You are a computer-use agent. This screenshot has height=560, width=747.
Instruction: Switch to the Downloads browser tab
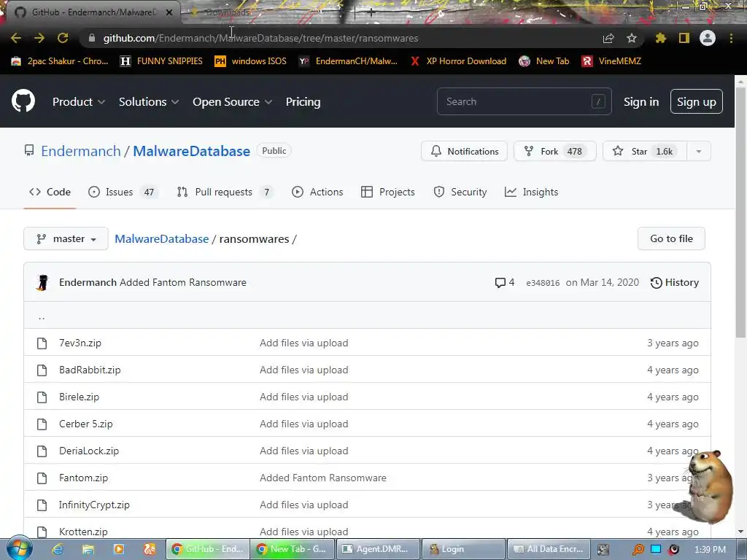pos(228,12)
